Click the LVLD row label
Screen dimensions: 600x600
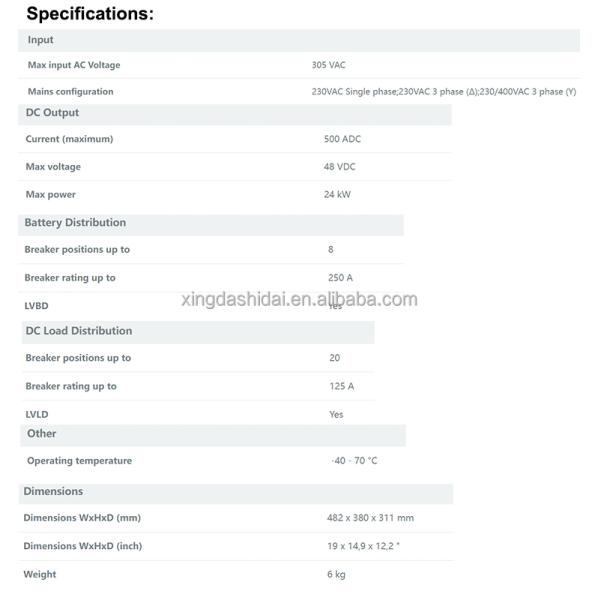tap(37, 414)
